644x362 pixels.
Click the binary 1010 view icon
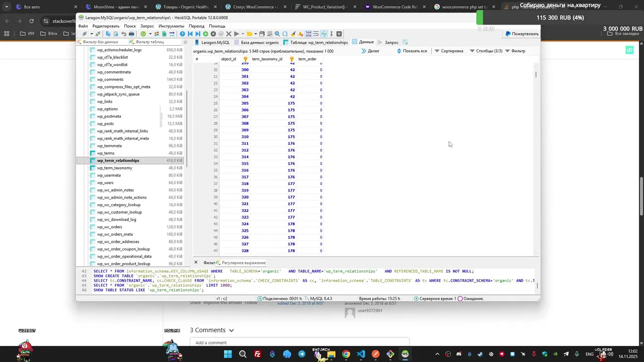pyautogui.click(x=309, y=34)
